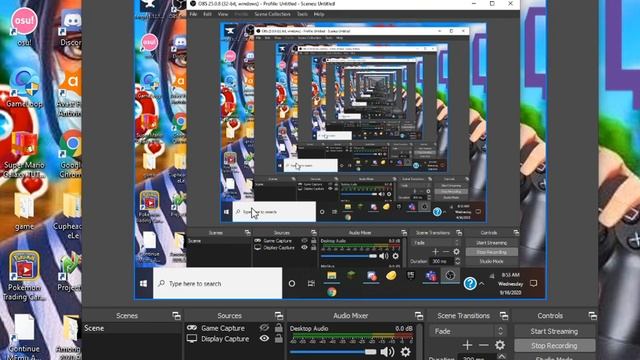
Task: Click Start Streaming in the largest previewed OBS copy
Action: coord(491,243)
